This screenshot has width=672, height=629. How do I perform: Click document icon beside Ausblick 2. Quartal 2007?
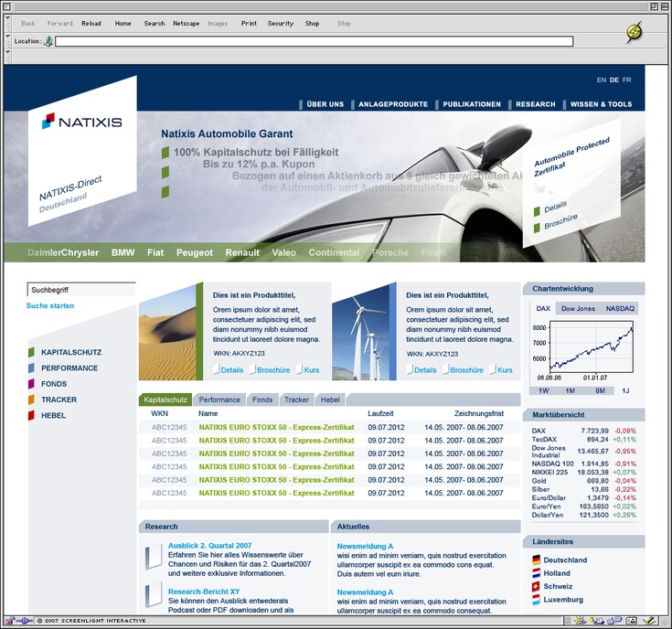154,556
